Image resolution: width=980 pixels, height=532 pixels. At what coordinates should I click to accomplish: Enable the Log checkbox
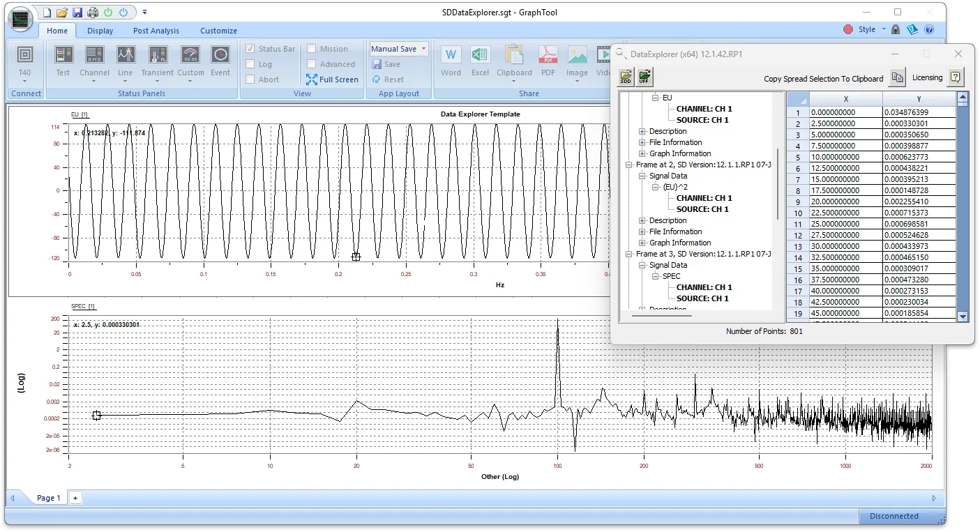(250, 64)
